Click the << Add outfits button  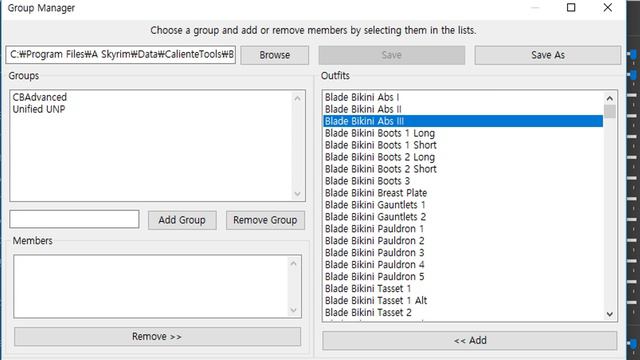(469, 340)
